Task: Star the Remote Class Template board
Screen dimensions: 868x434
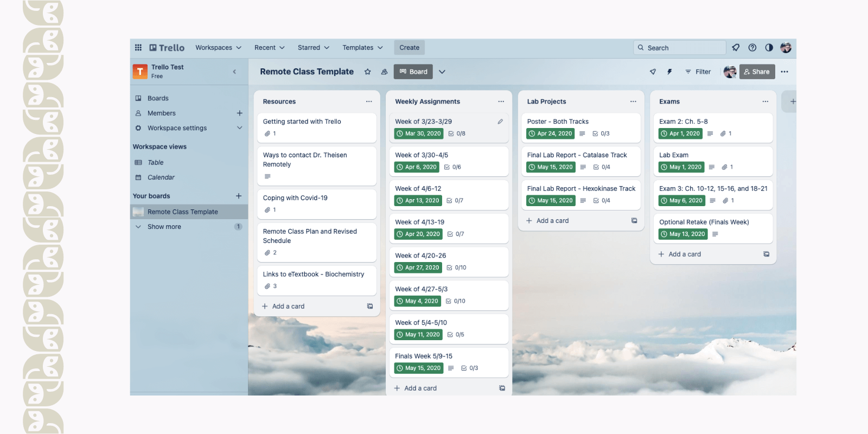Action: click(x=368, y=72)
